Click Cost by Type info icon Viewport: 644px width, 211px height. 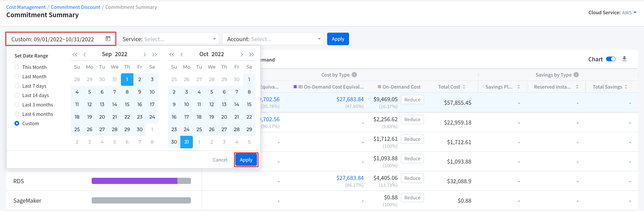(x=354, y=75)
